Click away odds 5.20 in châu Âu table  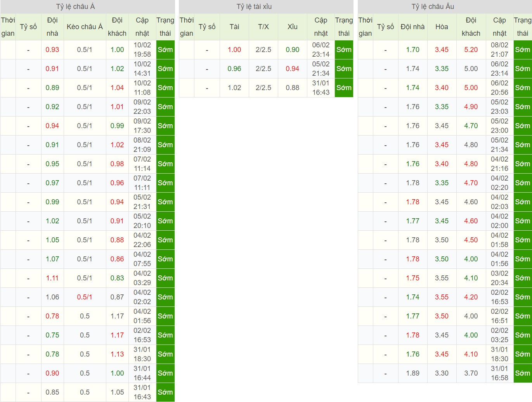pyautogui.click(x=471, y=50)
